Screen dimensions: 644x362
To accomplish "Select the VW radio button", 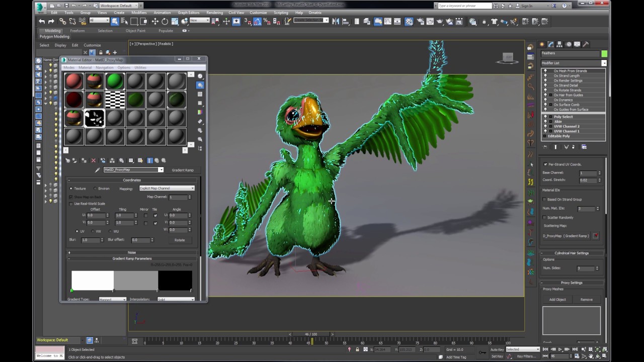I will pos(93,231).
